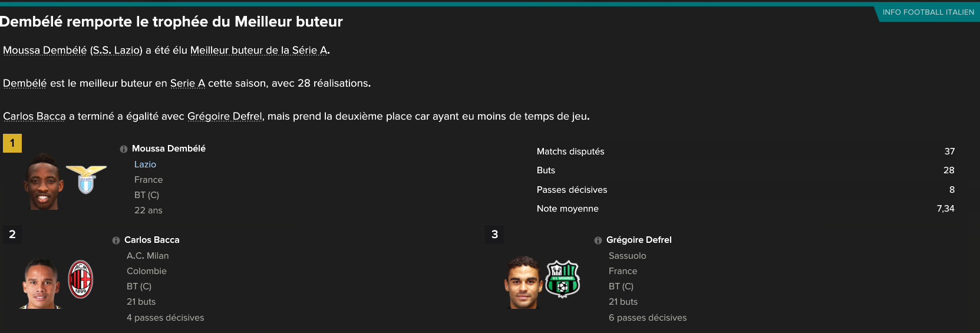Open Moussa Dembélé's face portrait
Image resolution: width=980 pixels, height=333 pixels.
pyautogui.click(x=43, y=182)
